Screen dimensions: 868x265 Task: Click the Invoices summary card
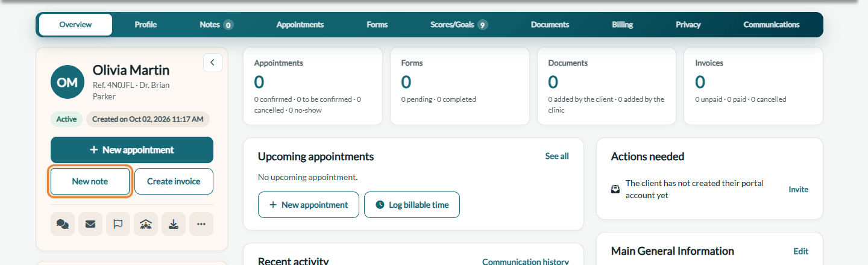(x=753, y=86)
